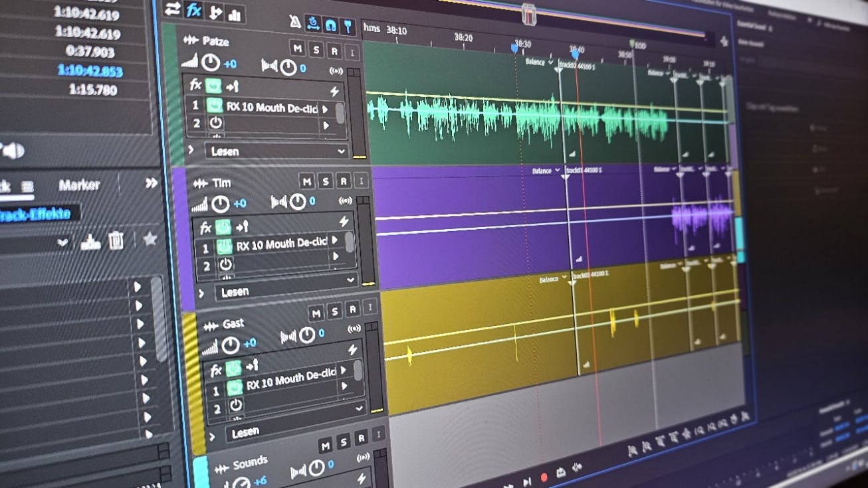Click Tim track pre-render lightning icon
The width and height of the screenshot is (868, 488).
[344, 222]
